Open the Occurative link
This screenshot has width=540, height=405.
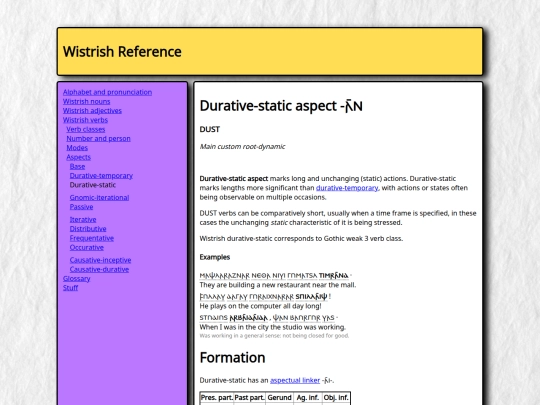(87, 248)
